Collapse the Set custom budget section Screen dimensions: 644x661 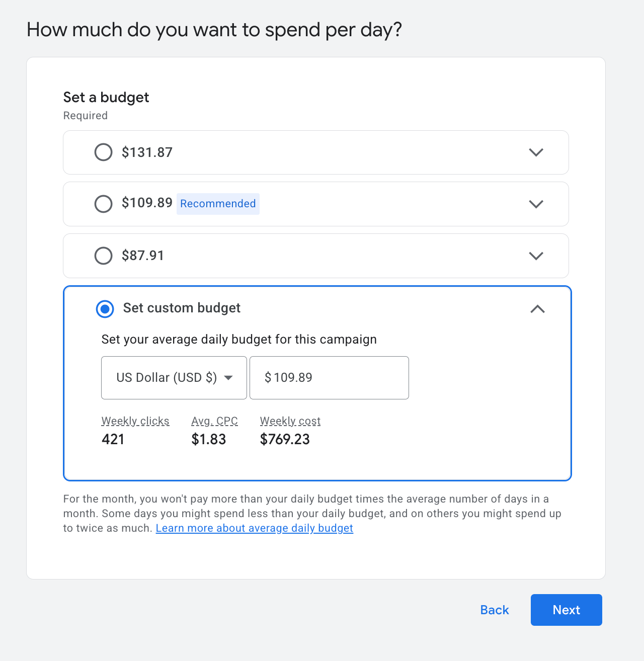[x=537, y=309]
